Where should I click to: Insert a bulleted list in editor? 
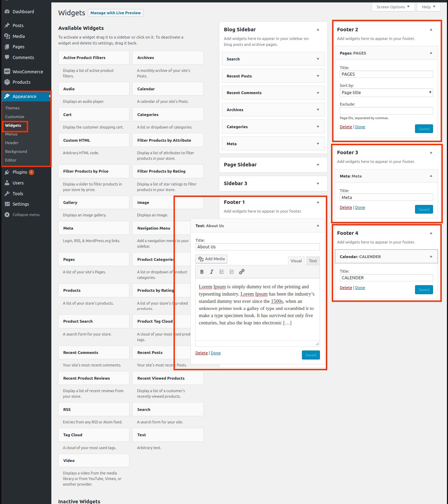pyautogui.click(x=222, y=272)
